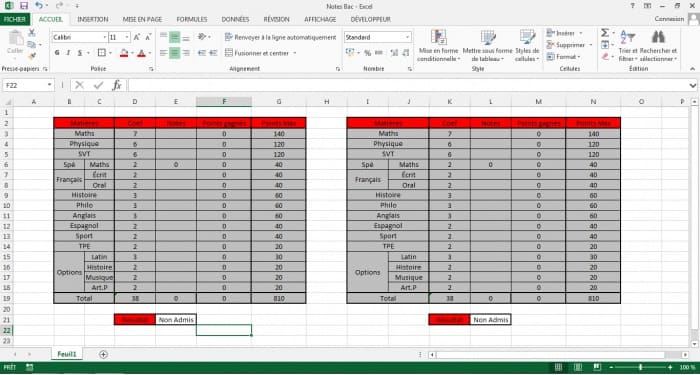
Task: Apply the red font color A
Action: coord(142,53)
